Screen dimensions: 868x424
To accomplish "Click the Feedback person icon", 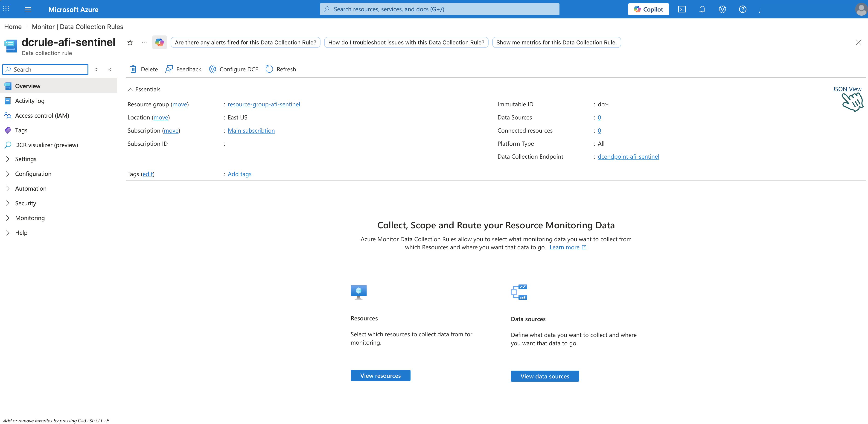I will coord(169,69).
